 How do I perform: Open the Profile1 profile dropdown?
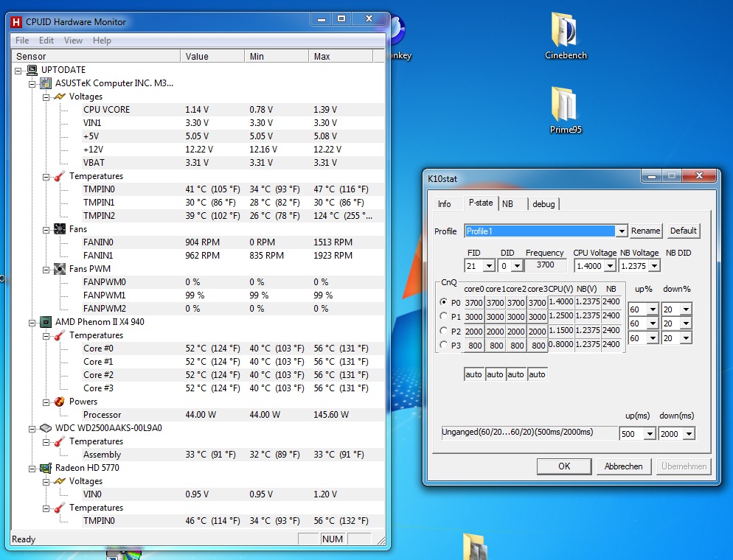[x=621, y=231]
